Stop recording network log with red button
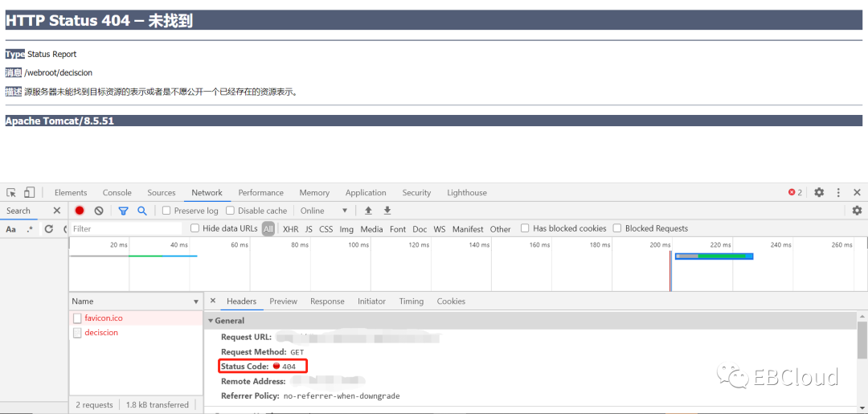This screenshot has height=414, width=868. [x=80, y=211]
